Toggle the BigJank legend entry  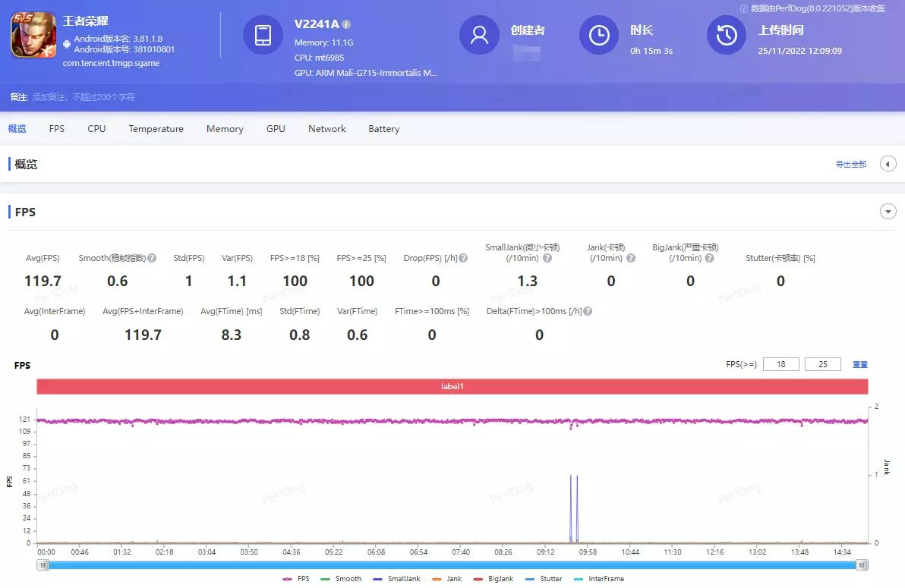point(499,578)
